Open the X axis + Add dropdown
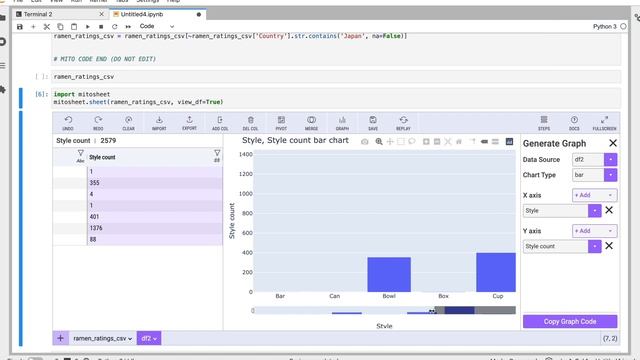 click(595, 195)
